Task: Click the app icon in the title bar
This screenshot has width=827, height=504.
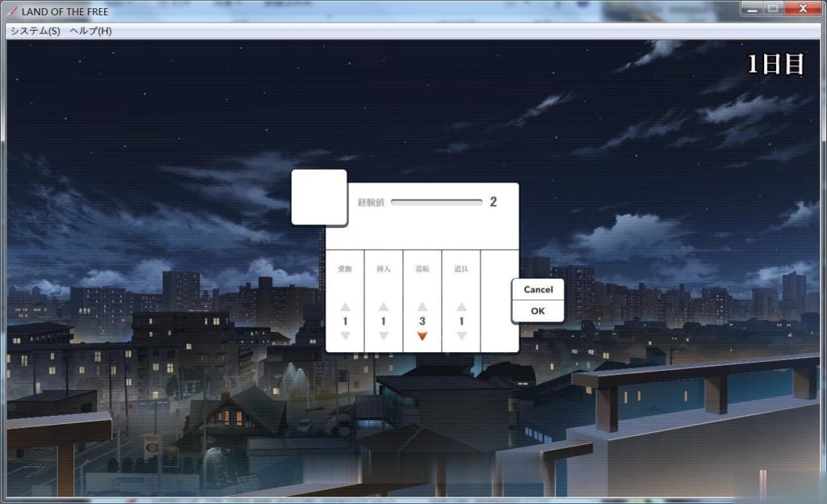Action: pos(12,11)
